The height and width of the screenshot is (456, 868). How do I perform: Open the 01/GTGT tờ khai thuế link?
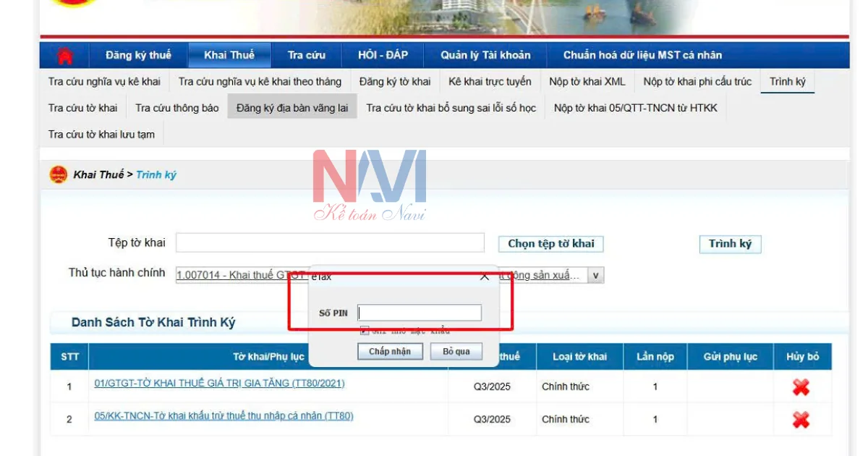click(219, 383)
